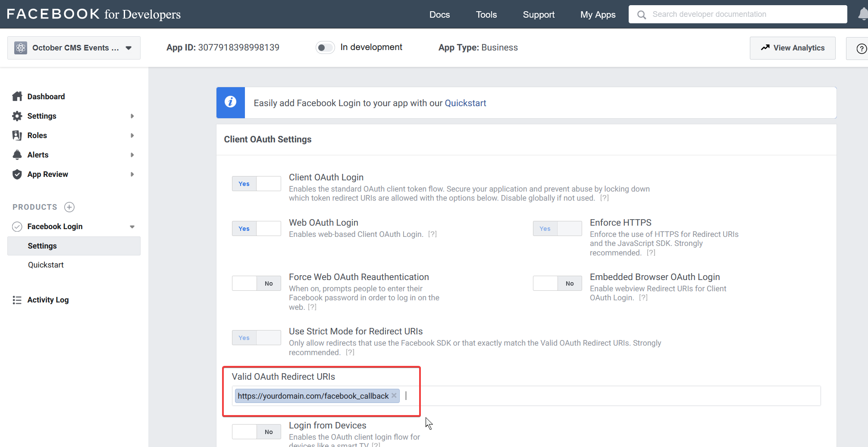The height and width of the screenshot is (447, 868).
Task: Click the Alerts bell icon in sidebar
Action: tap(17, 154)
